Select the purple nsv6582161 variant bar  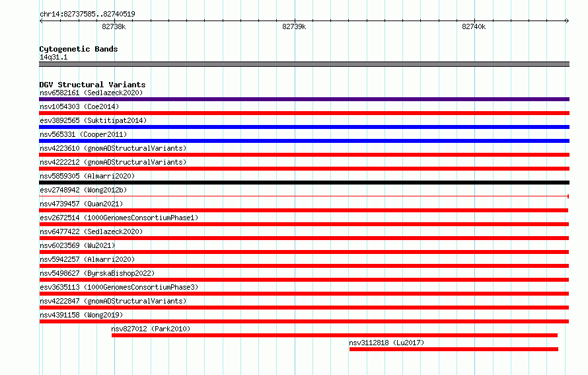[304, 99]
